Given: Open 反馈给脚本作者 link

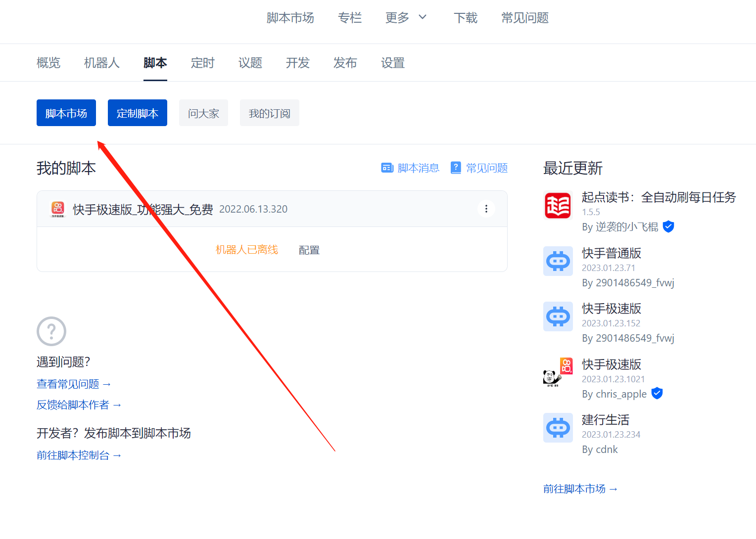Looking at the screenshot, I should 79,404.
